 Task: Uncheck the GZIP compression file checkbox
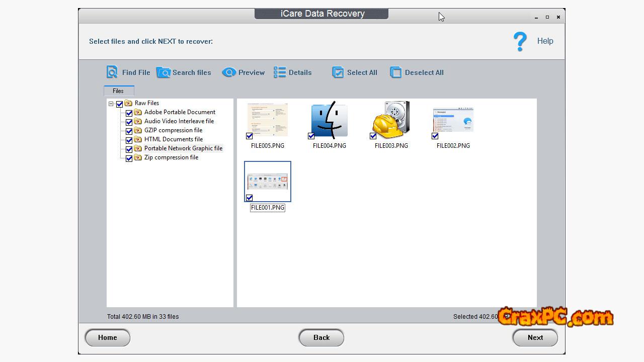129,131
